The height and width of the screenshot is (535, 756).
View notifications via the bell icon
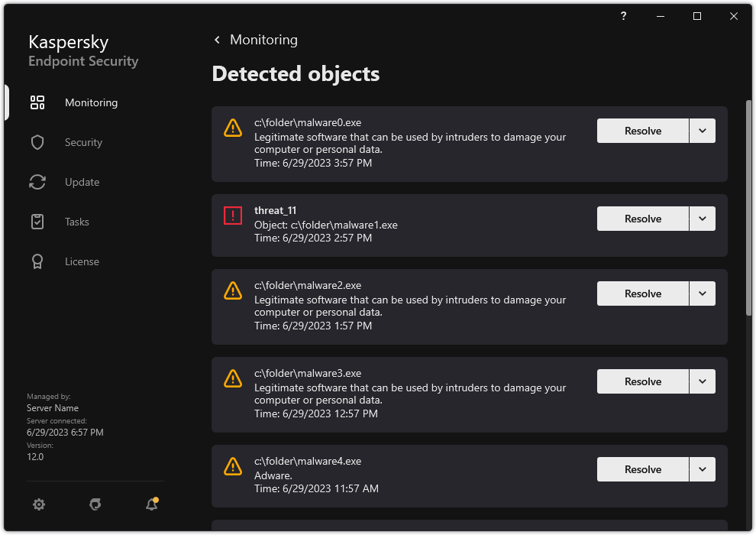[150, 504]
